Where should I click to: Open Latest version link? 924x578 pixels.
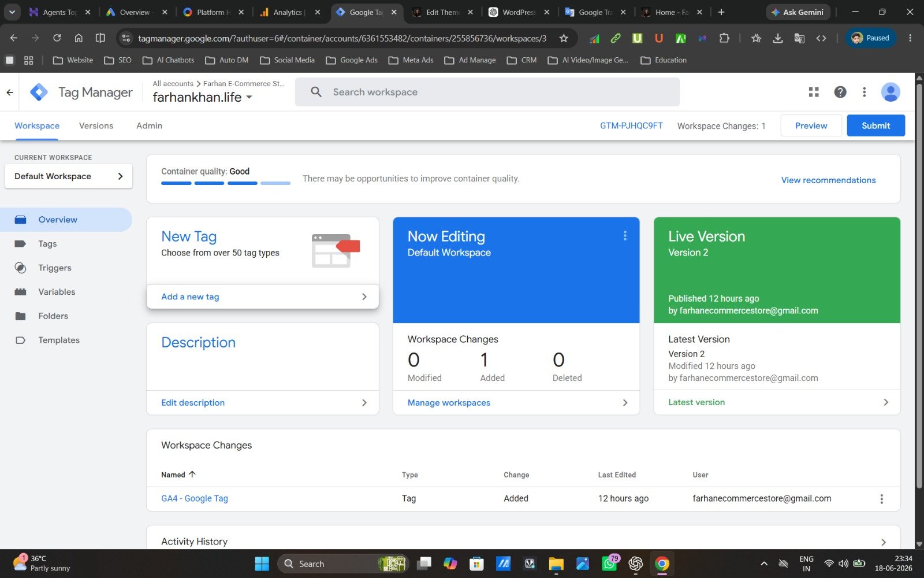pyautogui.click(x=696, y=402)
